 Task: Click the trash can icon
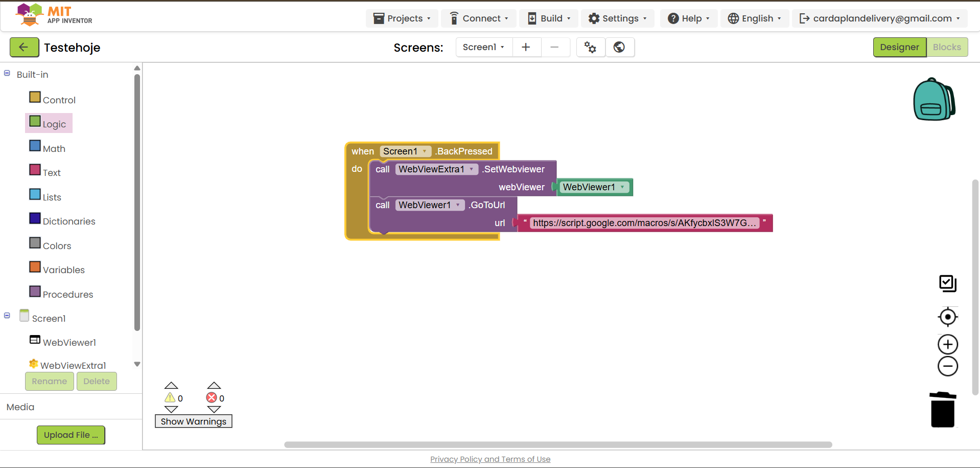point(943,410)
